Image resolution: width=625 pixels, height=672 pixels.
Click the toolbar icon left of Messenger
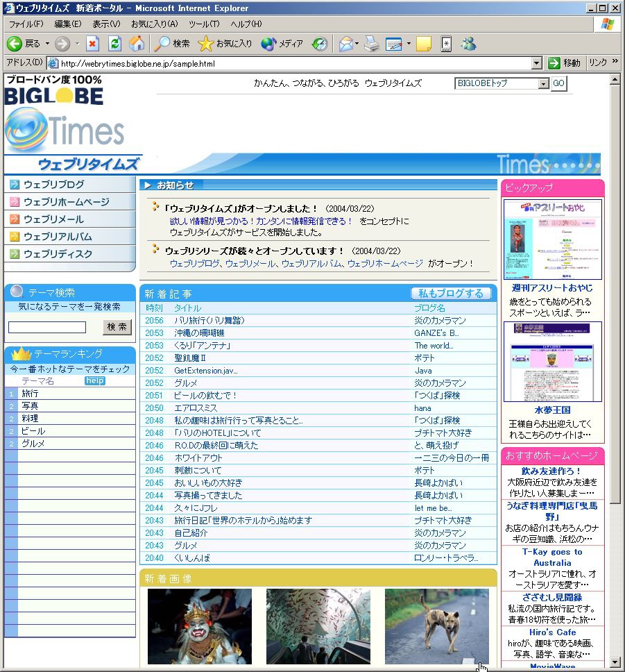pos(446,43)
